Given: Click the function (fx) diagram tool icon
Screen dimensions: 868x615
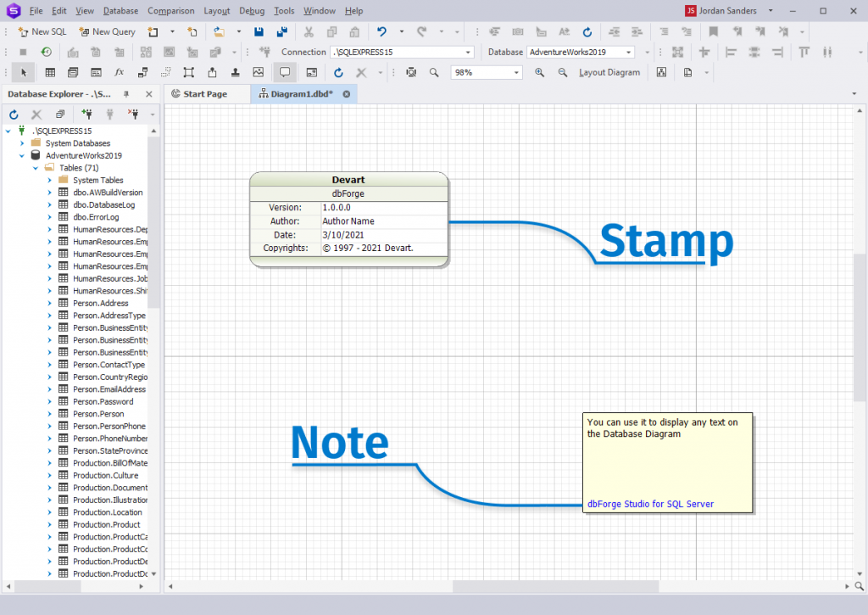Looking at the screenshot, I should (119, 73).
